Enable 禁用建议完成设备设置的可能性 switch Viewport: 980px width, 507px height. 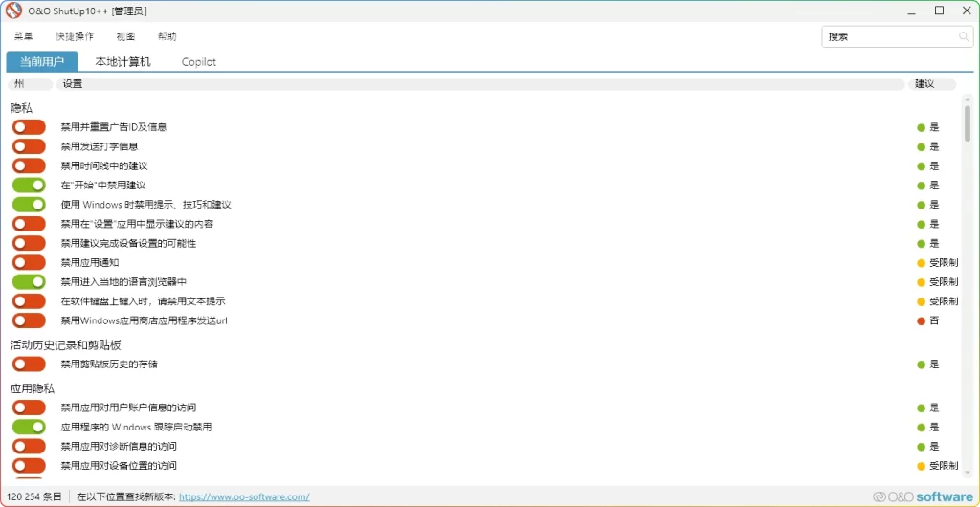(29, 244)
